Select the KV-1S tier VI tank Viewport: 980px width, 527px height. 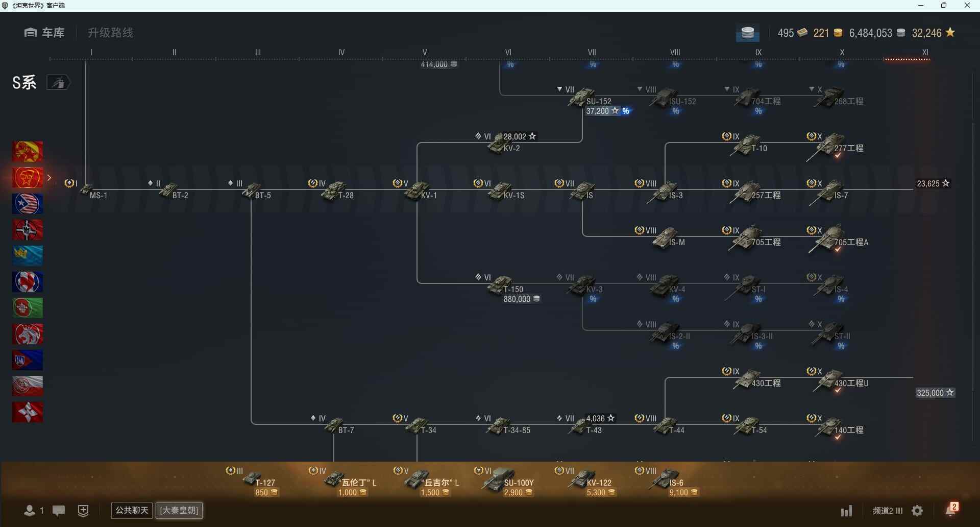tap(500, 190)
